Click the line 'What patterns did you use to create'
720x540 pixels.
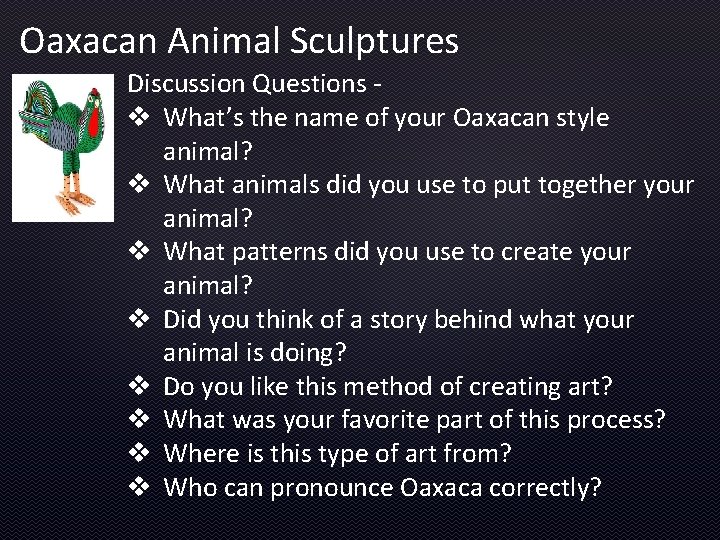(397, 251)
